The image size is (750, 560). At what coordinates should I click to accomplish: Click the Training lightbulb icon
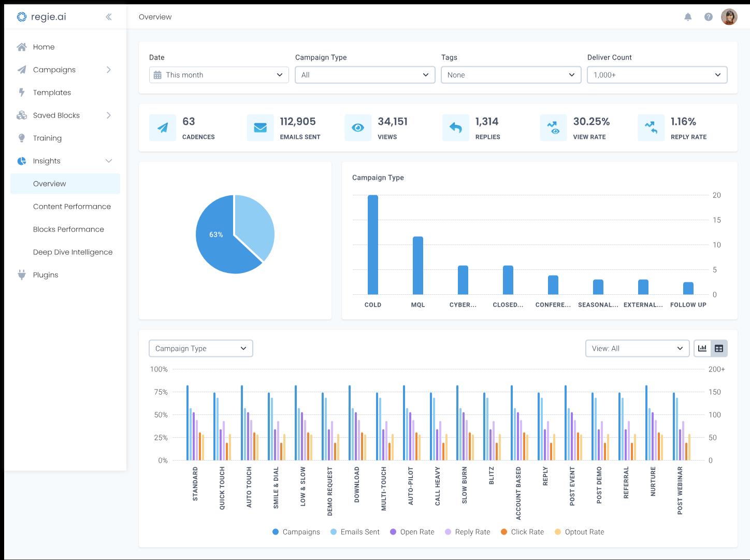22,138
